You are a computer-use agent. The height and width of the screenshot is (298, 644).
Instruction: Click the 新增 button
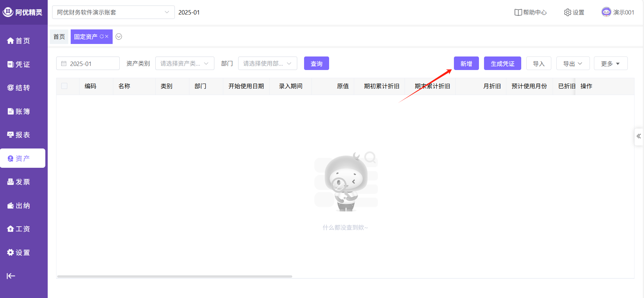466,64
